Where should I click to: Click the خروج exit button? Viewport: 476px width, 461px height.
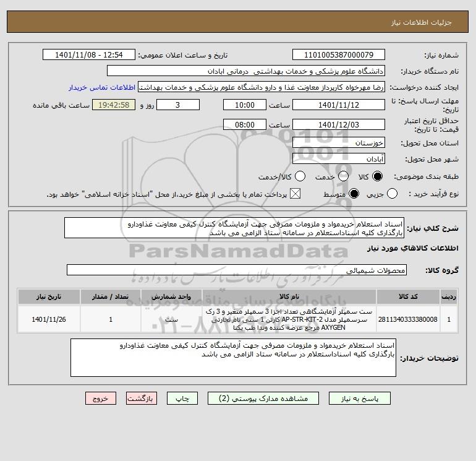pos(101,399)
